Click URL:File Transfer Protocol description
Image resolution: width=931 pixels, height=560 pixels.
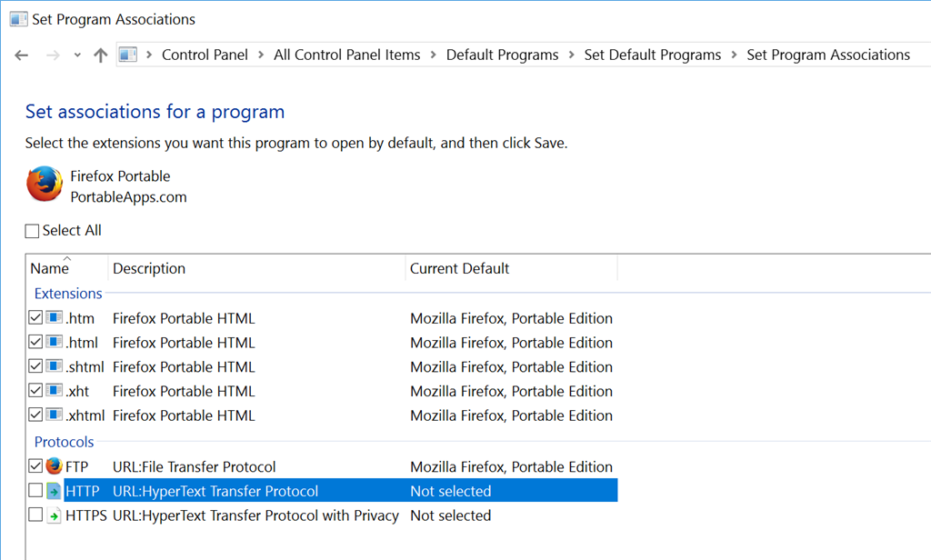[x=195, y=466]
